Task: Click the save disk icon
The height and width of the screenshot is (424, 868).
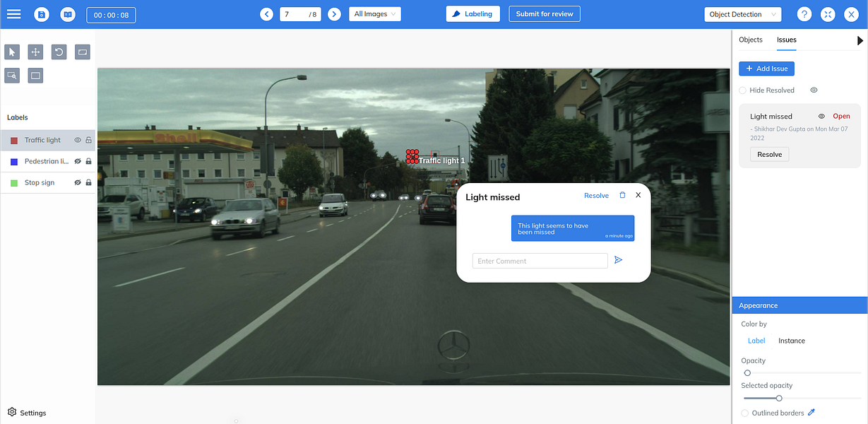Action: point(42,14)
